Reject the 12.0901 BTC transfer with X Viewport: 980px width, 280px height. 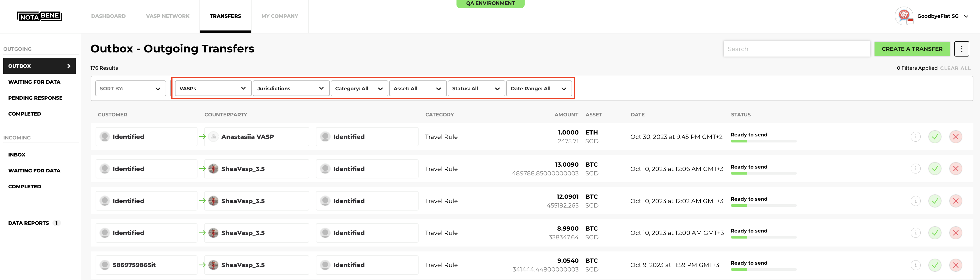pyautogui.click(x=956, y=201)
